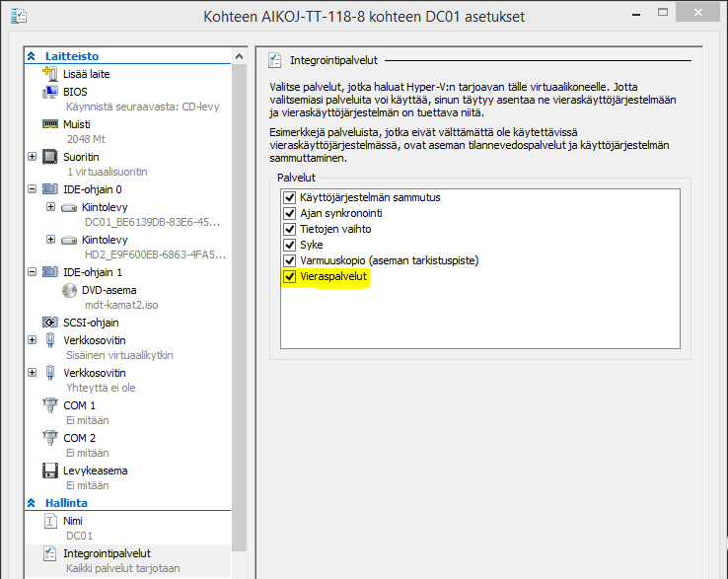Select the SCSI-ohjain controller icon
728x579 pixels.
[x=49, y=323]
